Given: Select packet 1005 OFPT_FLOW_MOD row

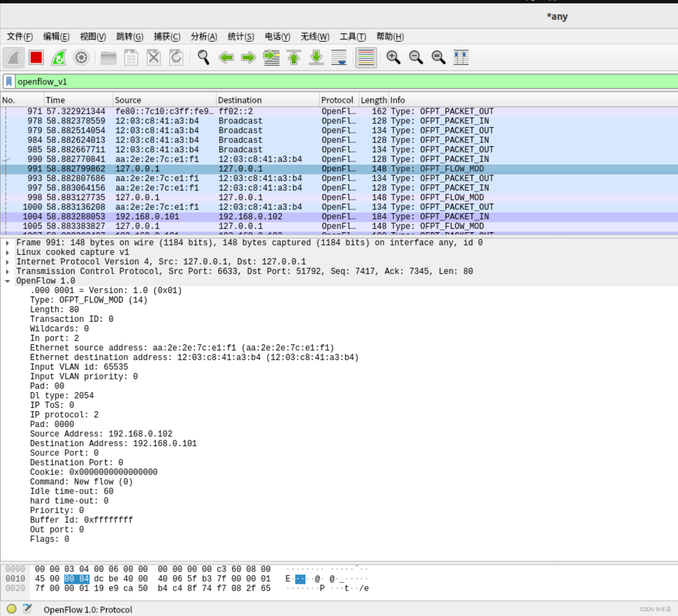Looking at the screenshot, I should click(x=339, y=226).
